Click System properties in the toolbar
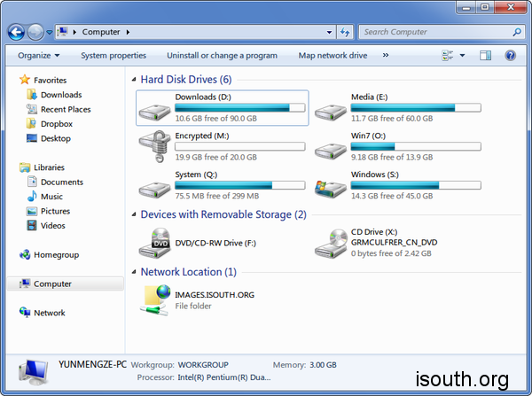The width and height of the screenshot is (532, 396). 113,55
